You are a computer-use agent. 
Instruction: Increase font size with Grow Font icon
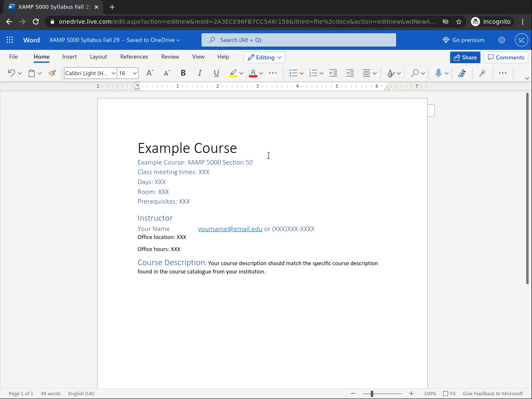[150, 73]
